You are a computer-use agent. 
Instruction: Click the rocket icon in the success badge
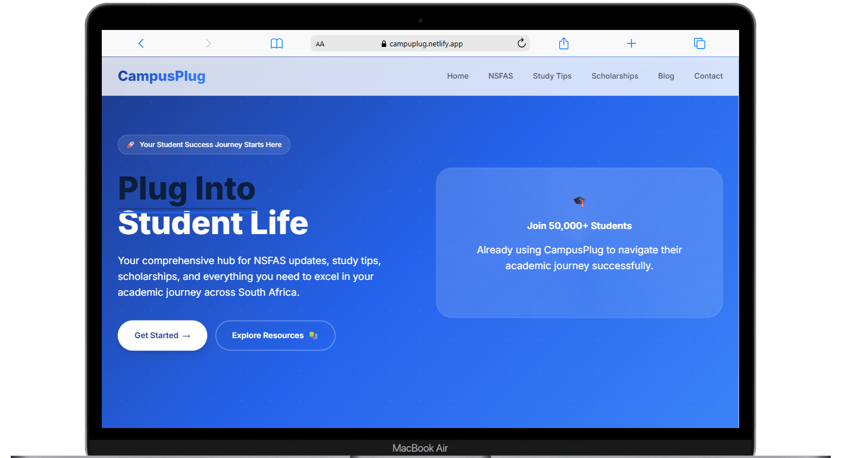tap(130, 144)
